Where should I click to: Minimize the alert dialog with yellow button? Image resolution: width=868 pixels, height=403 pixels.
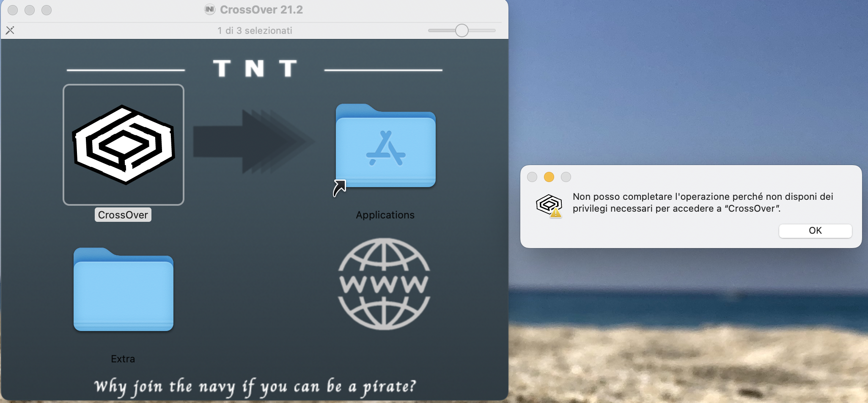coord(549,177)
